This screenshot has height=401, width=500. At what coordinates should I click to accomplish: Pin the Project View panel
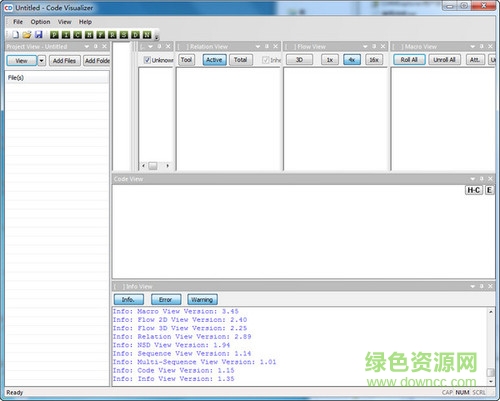(x=96, y=46)
